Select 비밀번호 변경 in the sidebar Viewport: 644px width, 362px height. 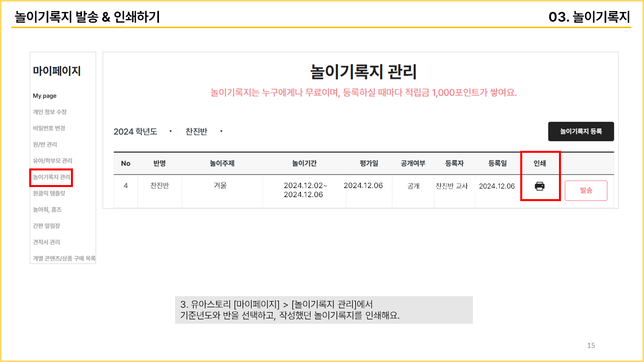tap(49, 128)
